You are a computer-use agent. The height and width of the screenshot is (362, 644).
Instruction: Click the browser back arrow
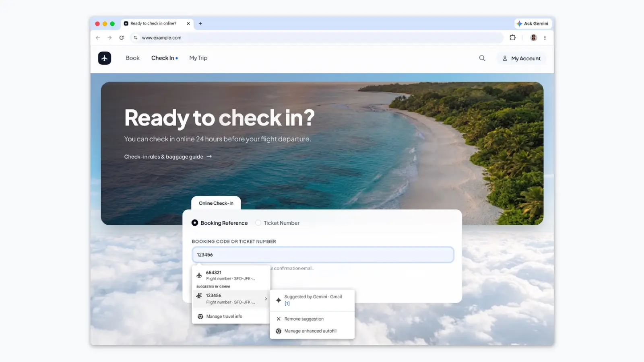tap(98, 38)
